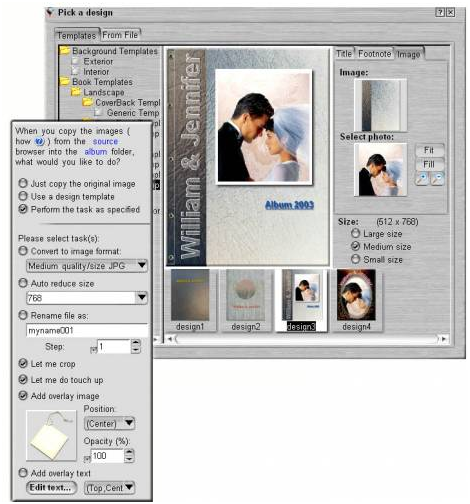
Task: Toggle 'Add overlay image' option
Action: pos(23,396)
